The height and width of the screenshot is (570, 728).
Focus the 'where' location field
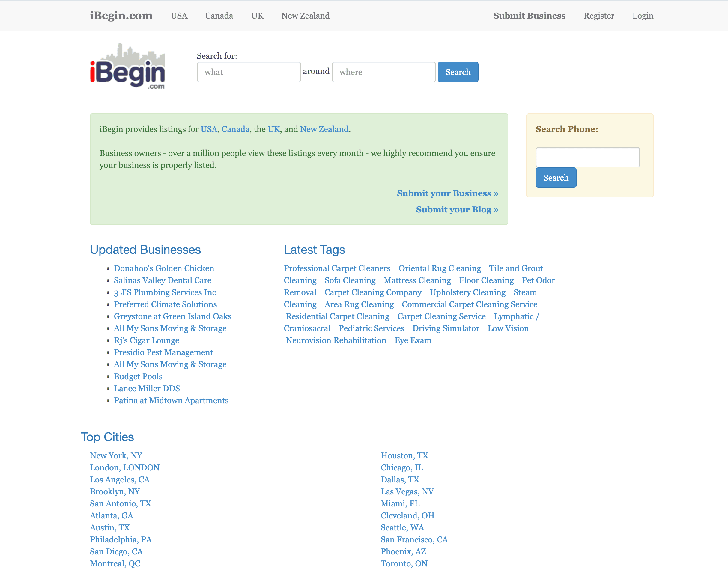[383, 72]
